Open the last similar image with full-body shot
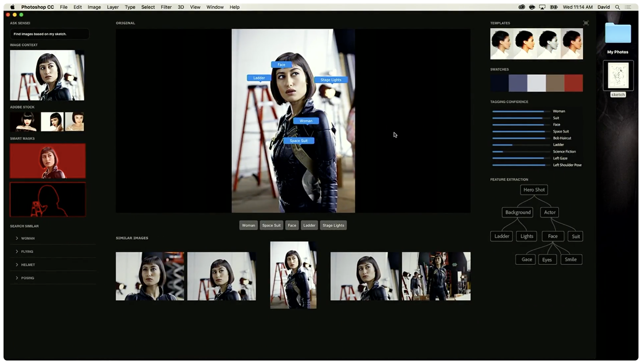Image resolution: width=642 pixels, height=364 pixels. click(436, 276)
